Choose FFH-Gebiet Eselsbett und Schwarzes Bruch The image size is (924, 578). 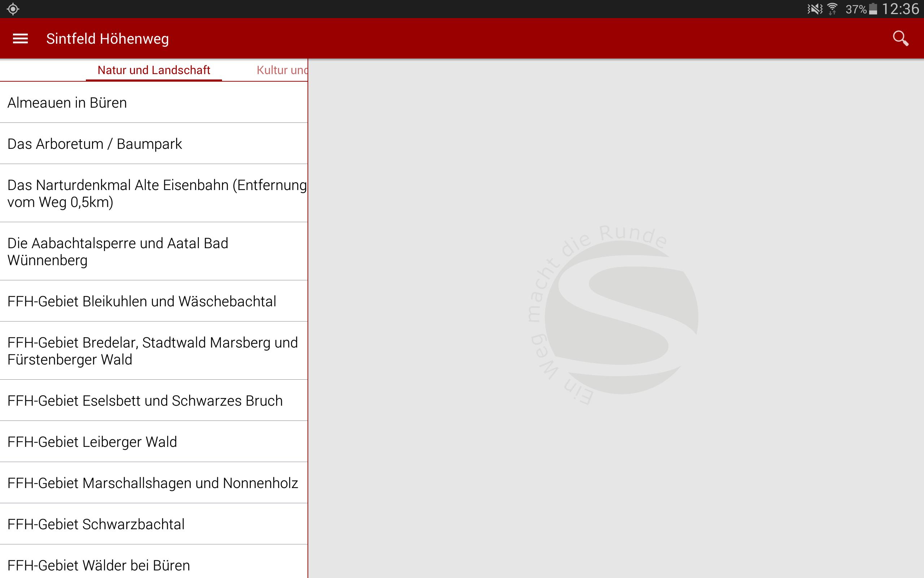tap(154, 401)
